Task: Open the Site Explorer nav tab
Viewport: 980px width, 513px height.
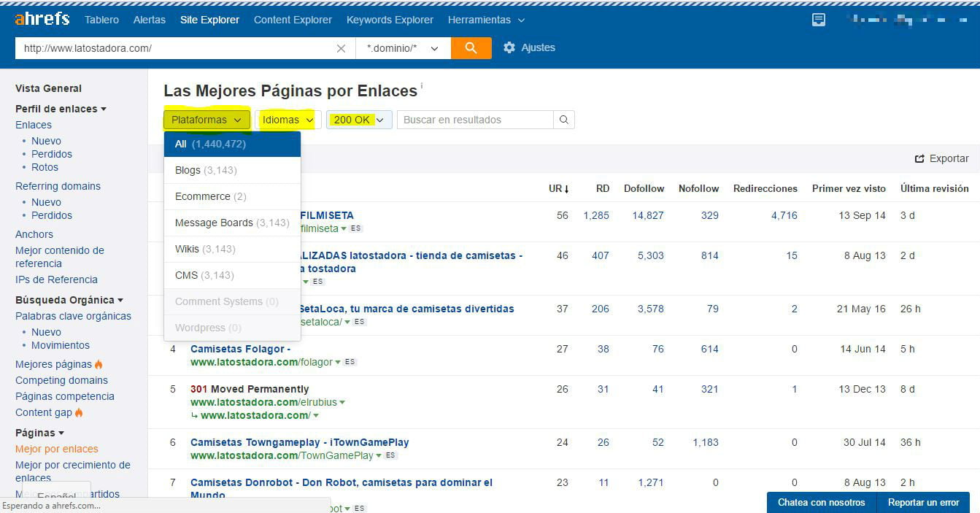Action: (209, 20)
